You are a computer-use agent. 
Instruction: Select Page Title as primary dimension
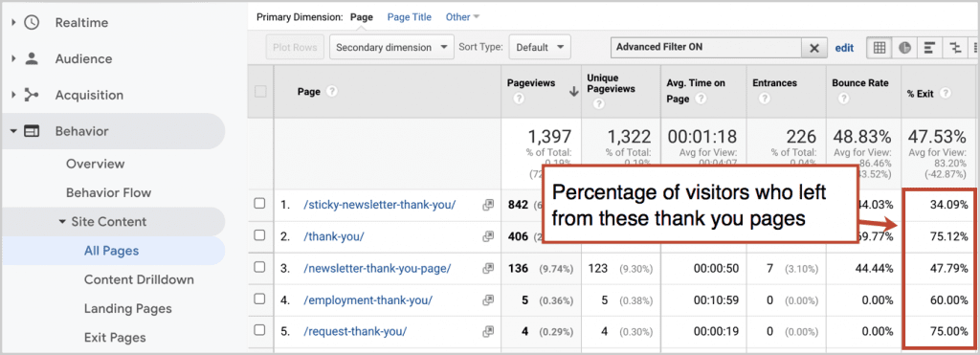tap(410, 17)
